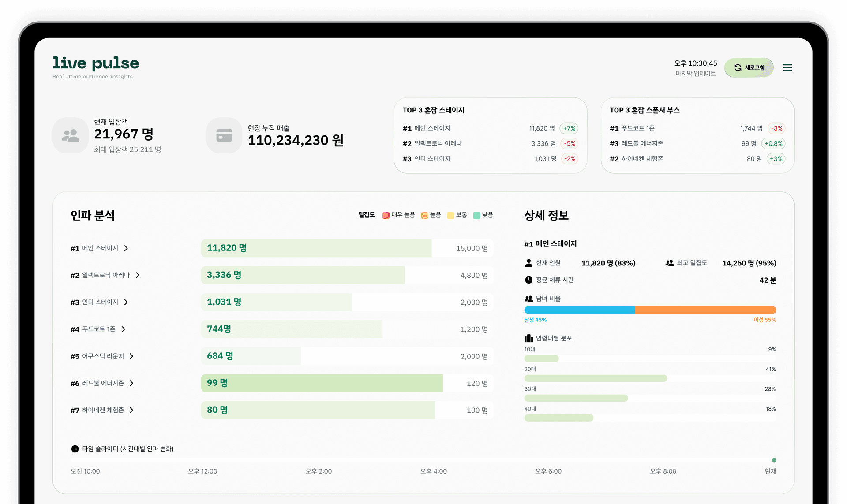This screenshot has height=504, width=847.
Task: Open the hamburger menu icon
Action: tap(787, 67)
